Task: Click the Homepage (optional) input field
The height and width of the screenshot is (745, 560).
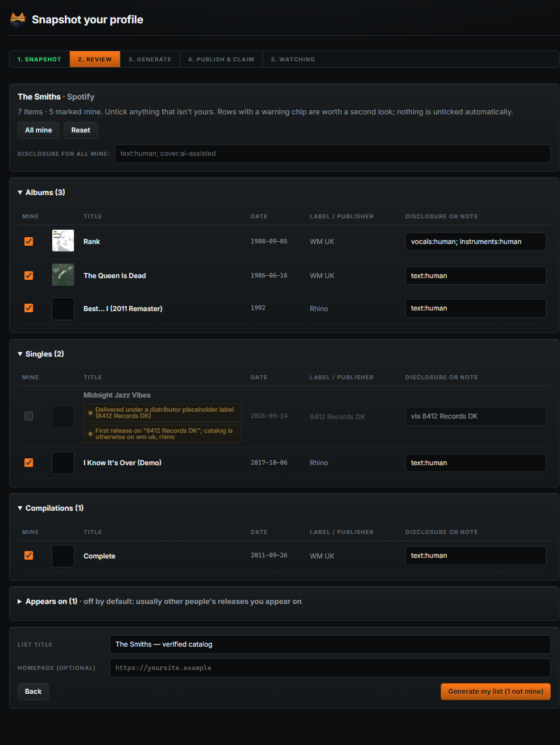Action: [330, 668]
